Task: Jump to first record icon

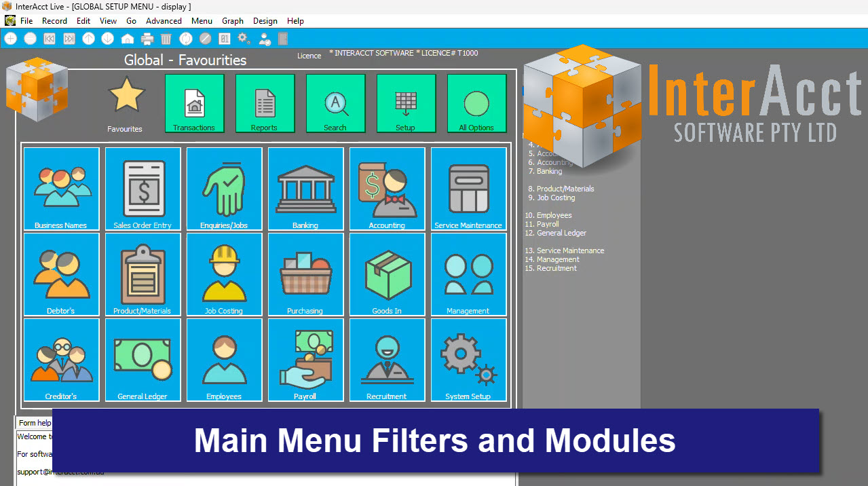Action: pyautogui.click(x=50, y=39)
